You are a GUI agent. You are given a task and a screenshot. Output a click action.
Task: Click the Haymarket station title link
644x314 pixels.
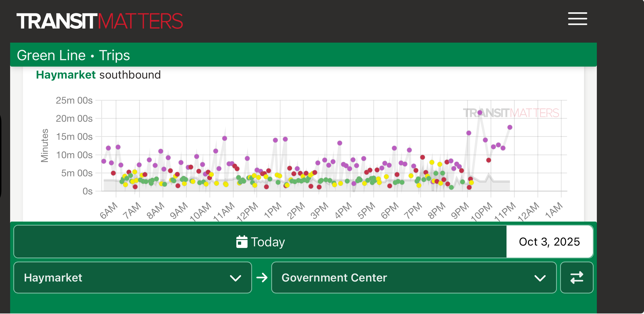pyautogui.click(x=66, y=75)
